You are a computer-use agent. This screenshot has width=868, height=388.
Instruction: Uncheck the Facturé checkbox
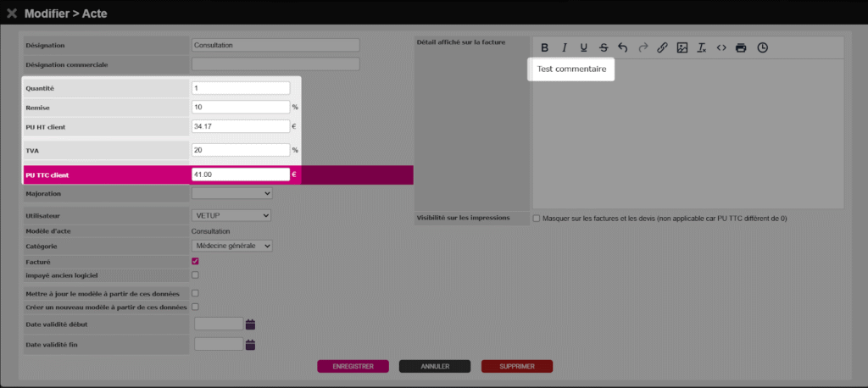coord(196,261)
